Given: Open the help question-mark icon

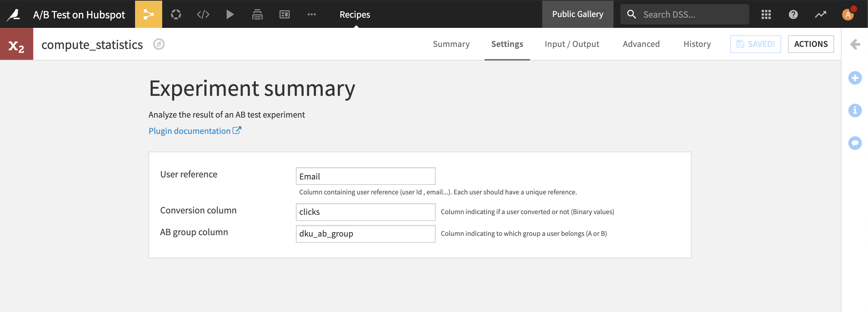Looking at the screenshot, I should [x=794, y=14].
